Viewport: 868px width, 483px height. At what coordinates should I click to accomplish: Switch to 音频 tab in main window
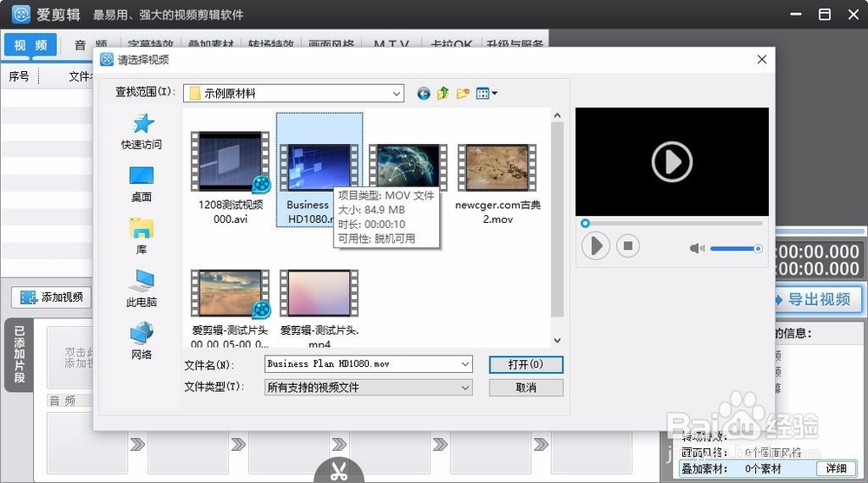pos(90,44)
